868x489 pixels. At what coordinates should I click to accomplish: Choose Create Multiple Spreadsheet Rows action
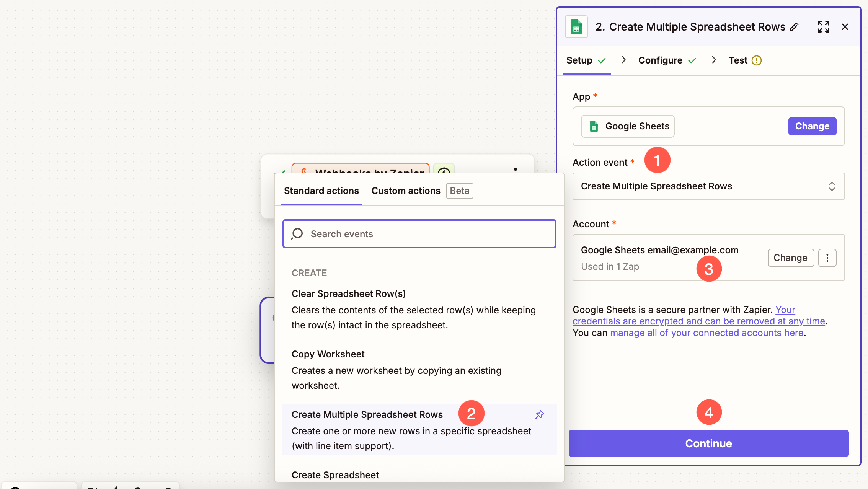419,430
